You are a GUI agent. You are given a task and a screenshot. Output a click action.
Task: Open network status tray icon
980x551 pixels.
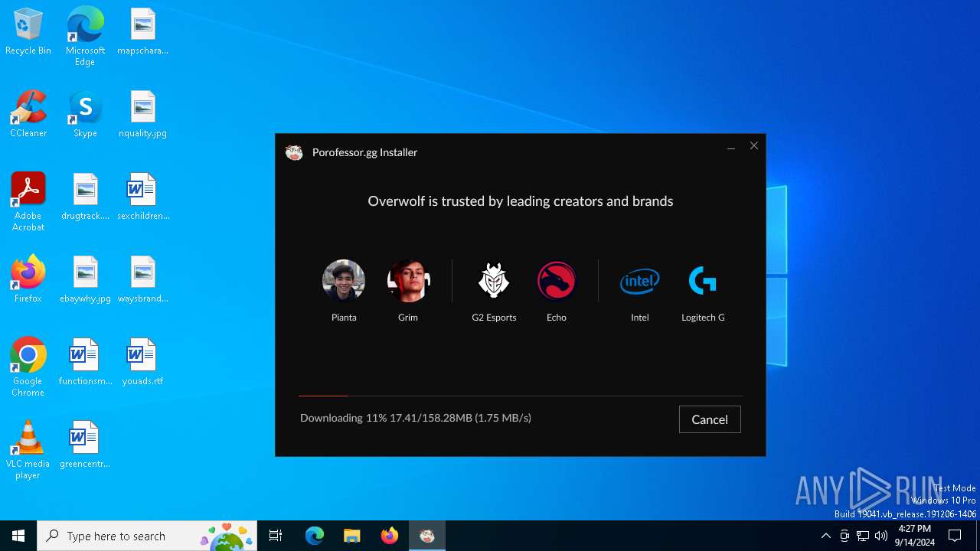[x=863, y=536]
